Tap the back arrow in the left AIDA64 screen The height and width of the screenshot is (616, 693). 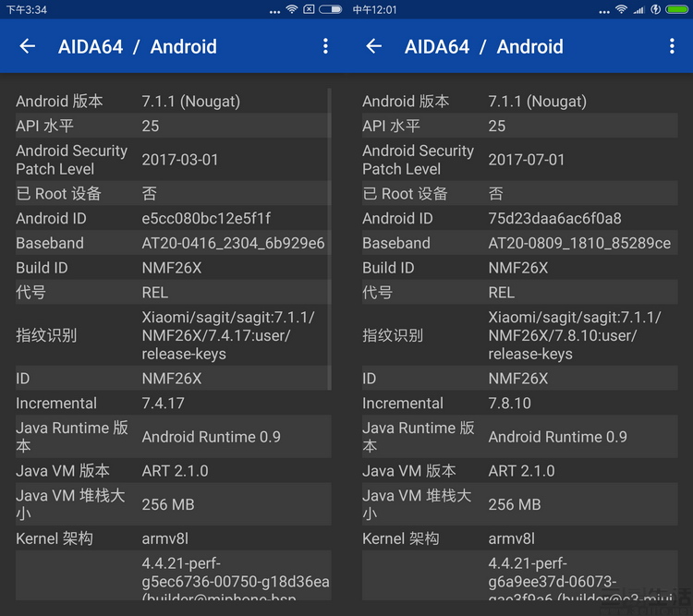(x=28, y=46)
